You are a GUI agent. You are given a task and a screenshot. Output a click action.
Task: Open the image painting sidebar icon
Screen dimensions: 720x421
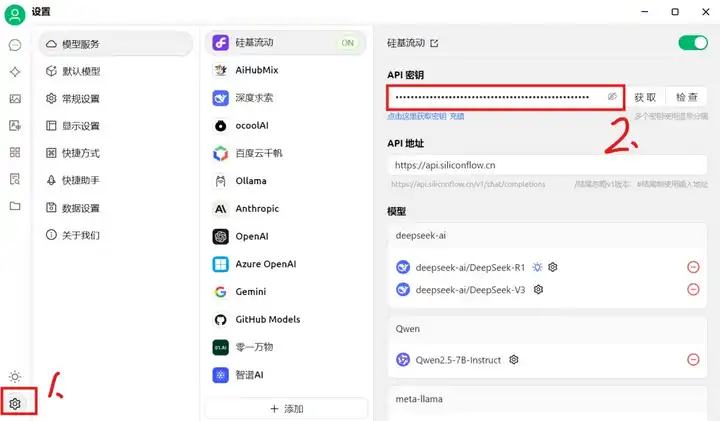(x=15, y=99)
